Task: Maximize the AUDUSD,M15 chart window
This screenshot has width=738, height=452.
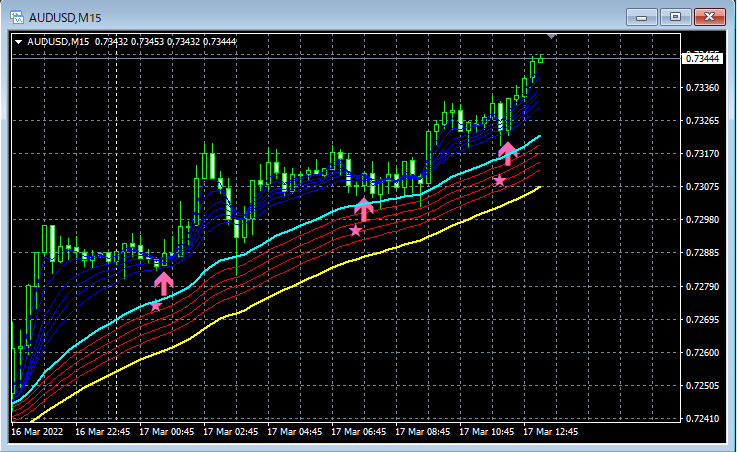Action: tap(675, 17)
